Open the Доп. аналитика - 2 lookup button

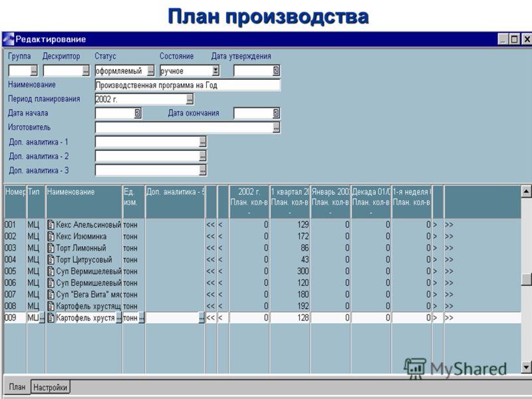coord(203,156)
